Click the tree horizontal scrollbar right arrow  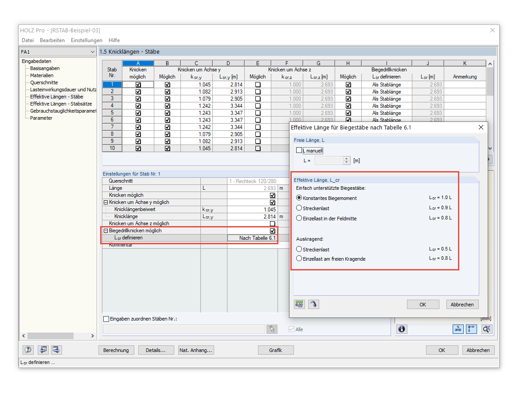(x=93, y=336)
